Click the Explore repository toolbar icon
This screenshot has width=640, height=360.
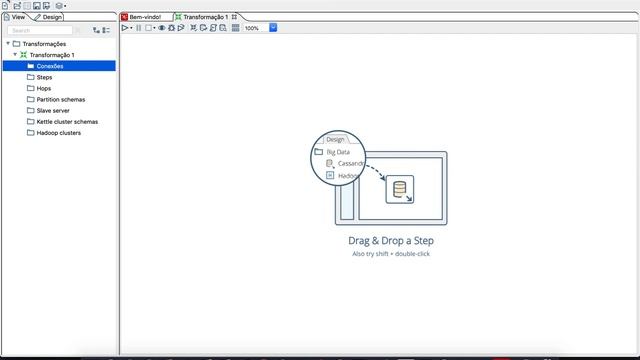pos(27,6)
